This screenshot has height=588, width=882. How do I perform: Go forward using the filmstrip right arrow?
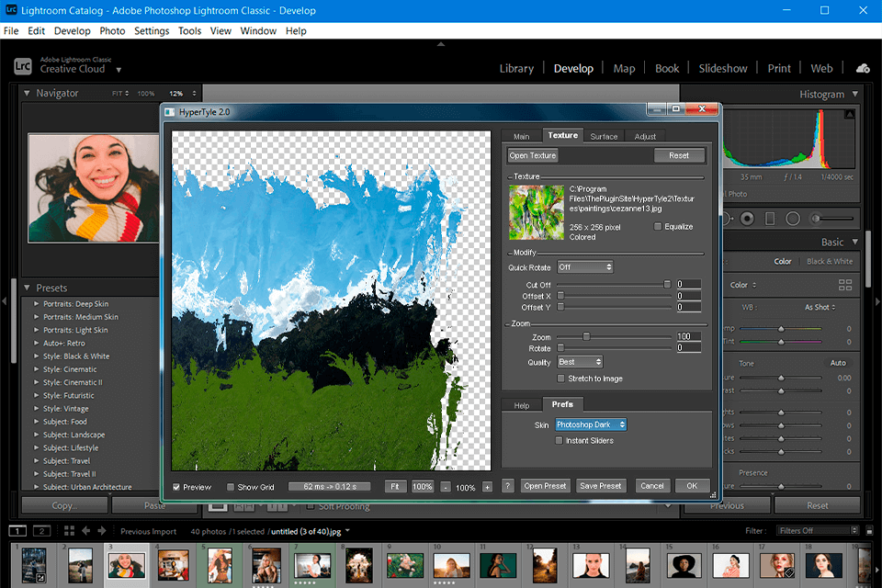(x=102, y=531)
